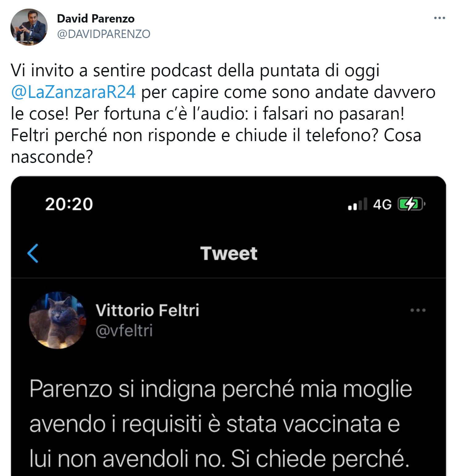
Task: Click the 20:20 status bar clock
Action: (x=69, y=204)
